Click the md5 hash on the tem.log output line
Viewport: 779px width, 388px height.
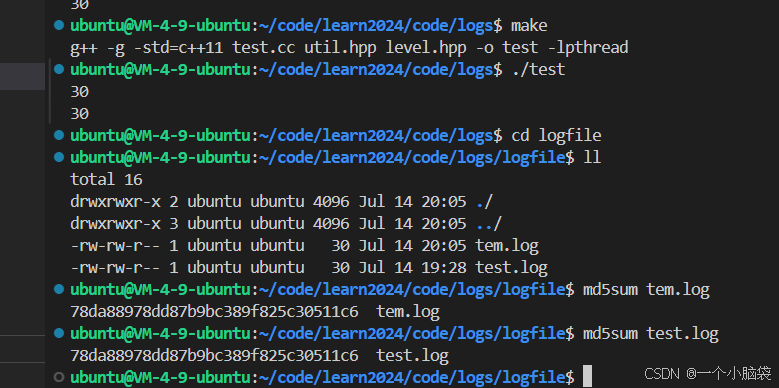click(x=214, y=312)
